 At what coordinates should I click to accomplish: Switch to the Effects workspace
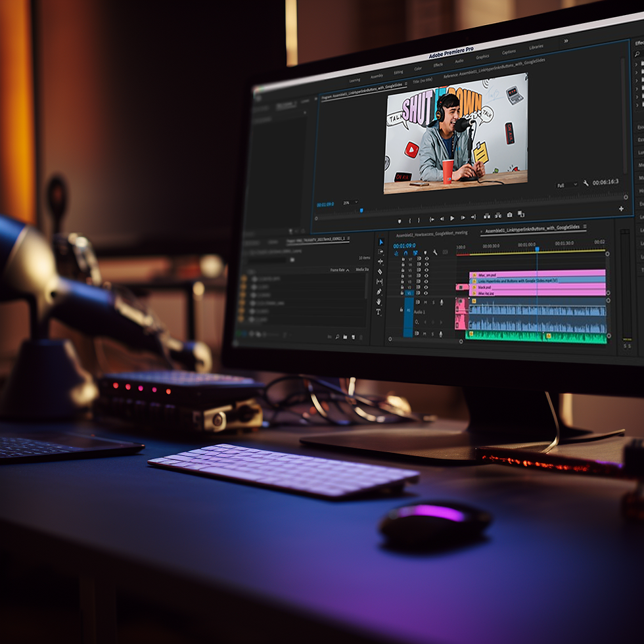[438, 65]
